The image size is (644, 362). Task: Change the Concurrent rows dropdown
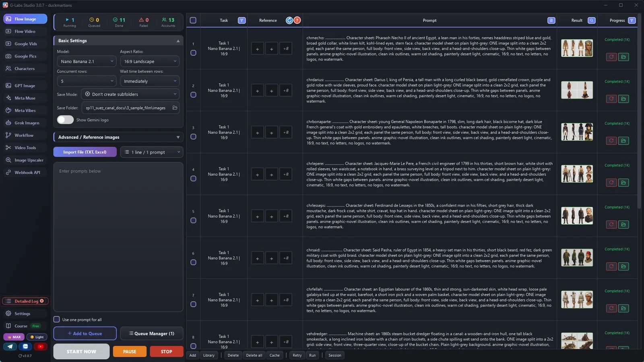click(87, 81)
